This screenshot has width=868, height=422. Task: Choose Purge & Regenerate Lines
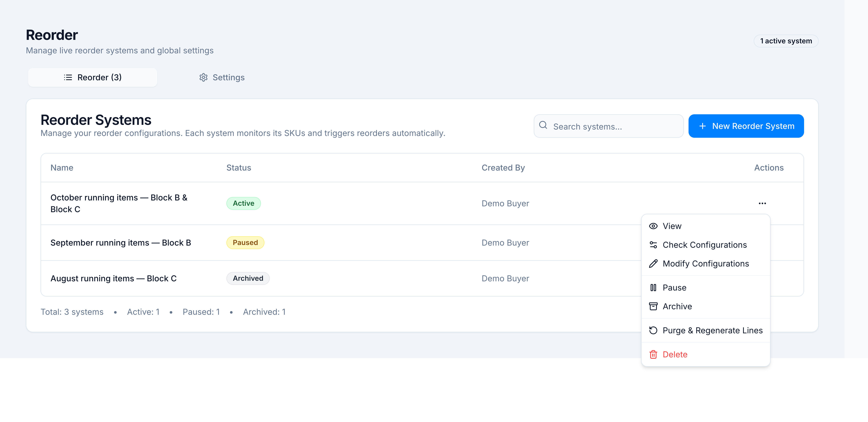pyautogui.click(x=705, y=330)
